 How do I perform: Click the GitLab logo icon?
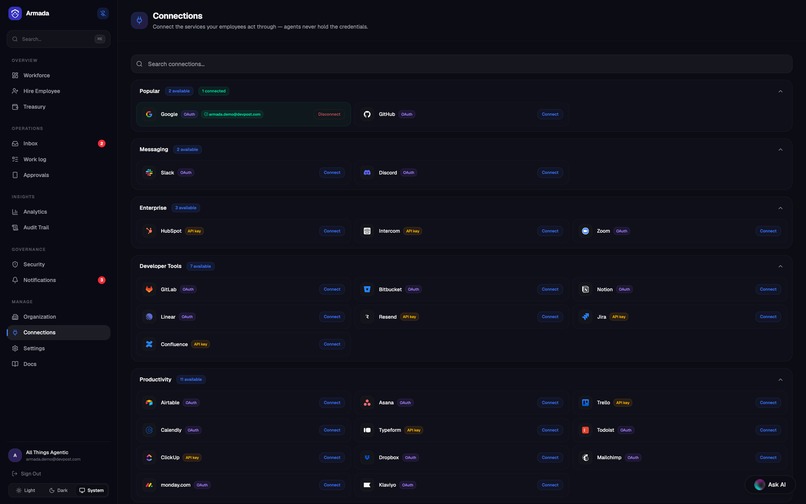coord(149,290)
